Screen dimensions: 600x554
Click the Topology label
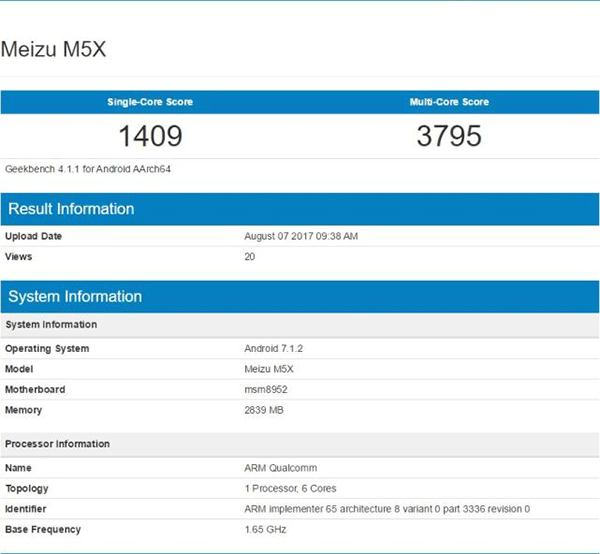point(27,489)
